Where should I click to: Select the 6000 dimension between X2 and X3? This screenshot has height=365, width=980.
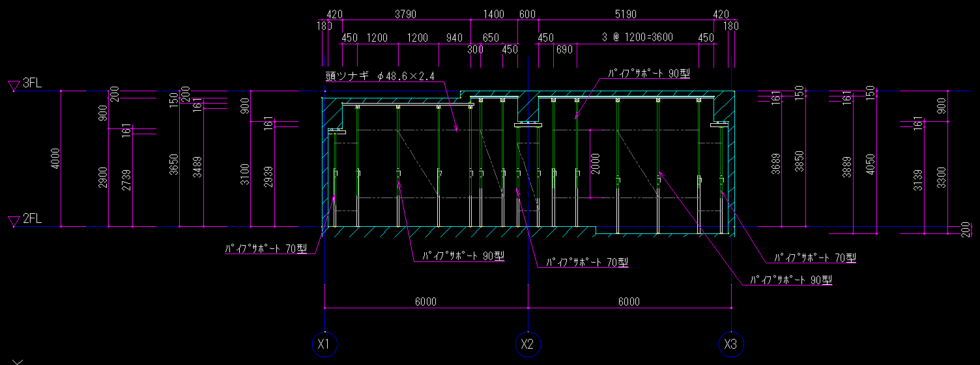[x=629, y=301]
